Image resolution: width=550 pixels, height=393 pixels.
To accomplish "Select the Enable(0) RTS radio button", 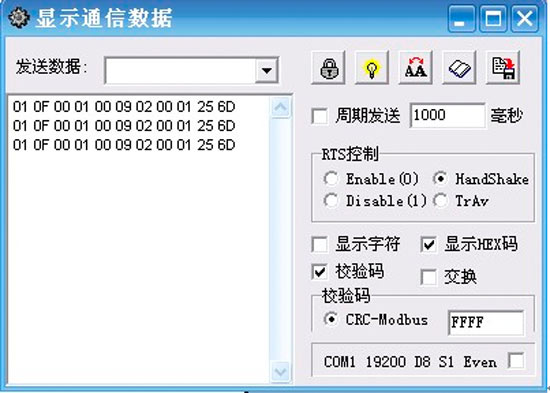I will pos(331,179).
